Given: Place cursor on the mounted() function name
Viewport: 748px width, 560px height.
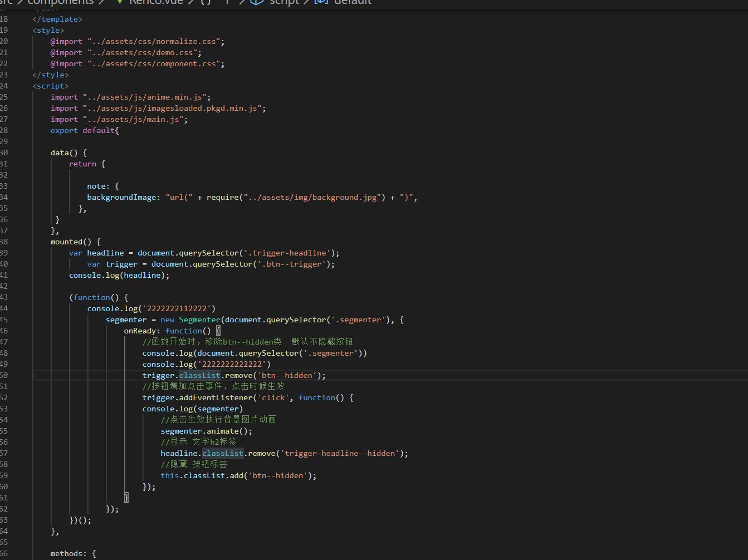Looking at the screenshot, I should coord(67,242).
